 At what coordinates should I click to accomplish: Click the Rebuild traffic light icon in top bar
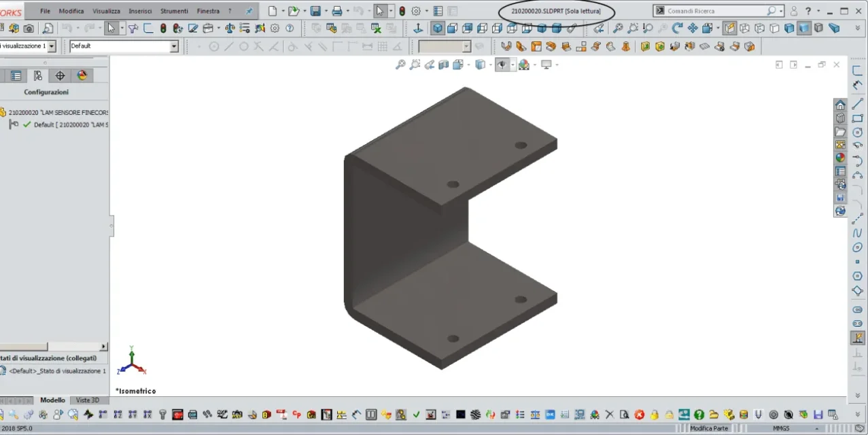[402, 11]
